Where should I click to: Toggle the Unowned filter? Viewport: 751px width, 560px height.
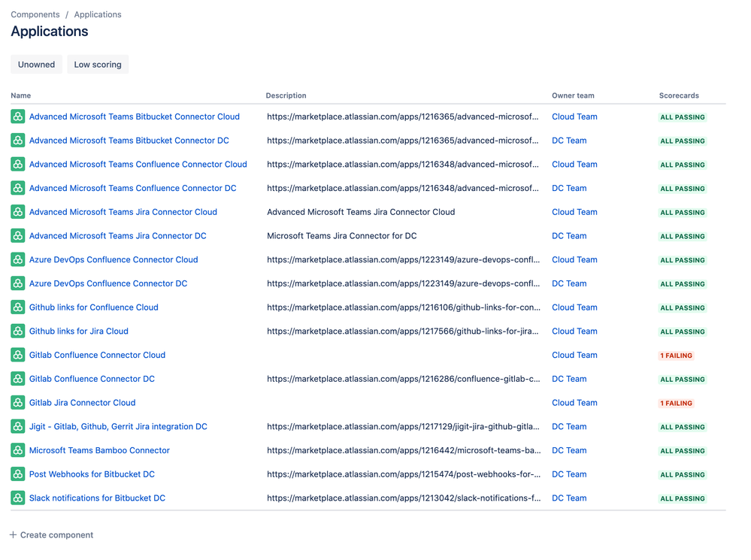point(36,65)
